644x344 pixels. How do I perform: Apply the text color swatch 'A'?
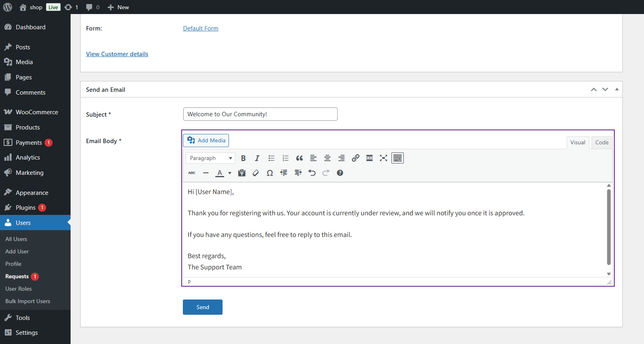coord(220,173)
